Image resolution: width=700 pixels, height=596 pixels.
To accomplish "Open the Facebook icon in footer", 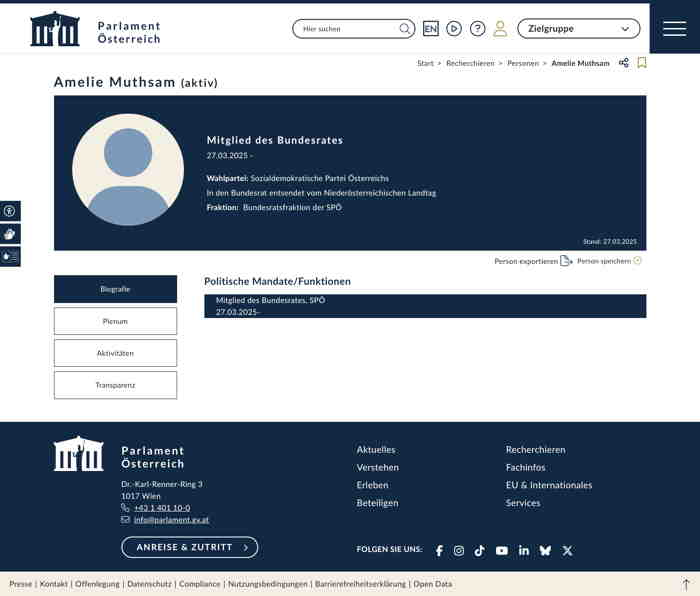I will coord(439,550).
